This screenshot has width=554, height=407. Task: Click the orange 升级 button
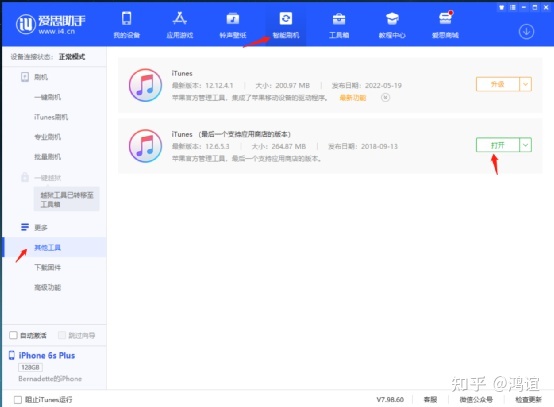pos(497,84)
